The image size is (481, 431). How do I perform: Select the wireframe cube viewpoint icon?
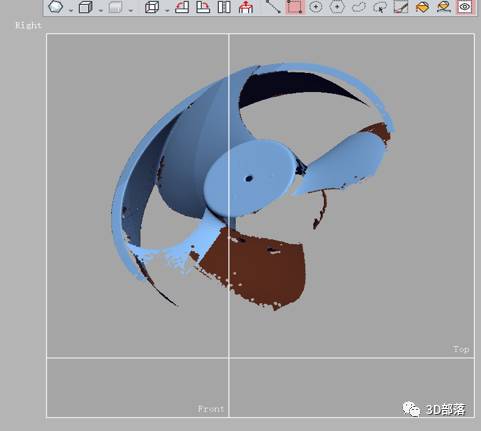152,7
